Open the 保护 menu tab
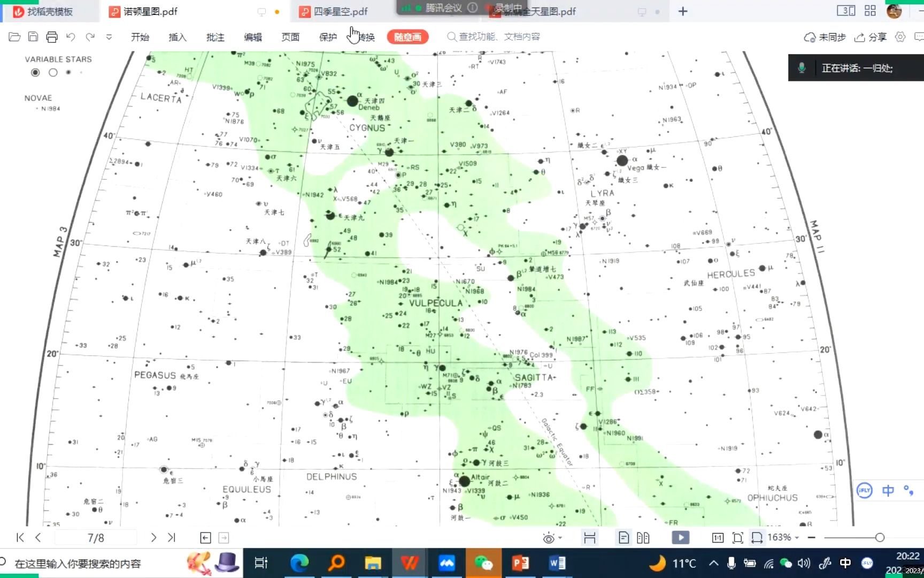This screenshot has width=924, height=578. [x=328, y=37]
